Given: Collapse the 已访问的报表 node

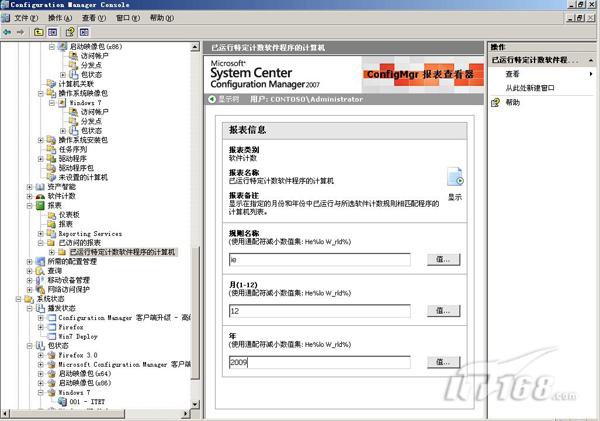Looking at the screenshot, I should tap(41, 243).
